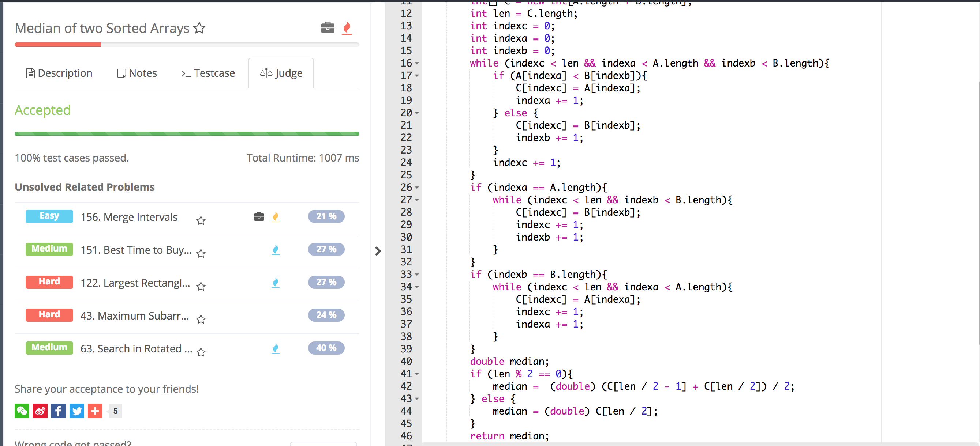Click the code editor vertical scrollbar
Viewport: 980px width, 446px height.
[x=978, y=213]
